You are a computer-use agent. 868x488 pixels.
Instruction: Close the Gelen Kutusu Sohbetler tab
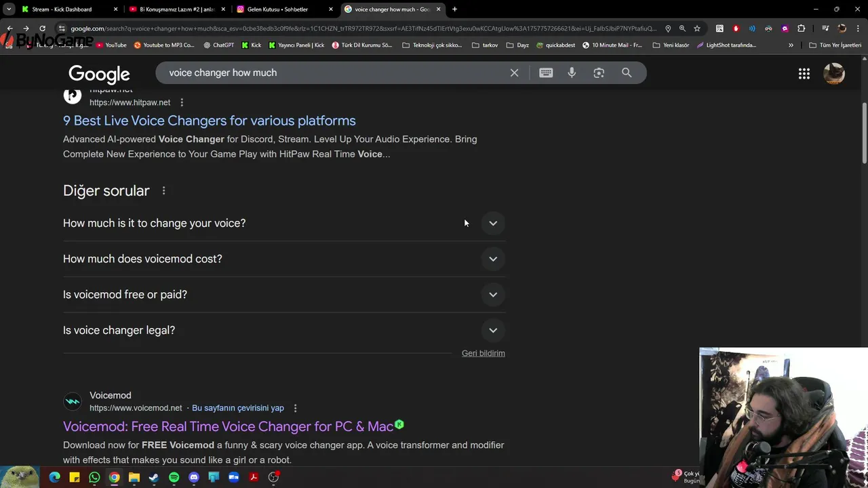click(331, 9)
